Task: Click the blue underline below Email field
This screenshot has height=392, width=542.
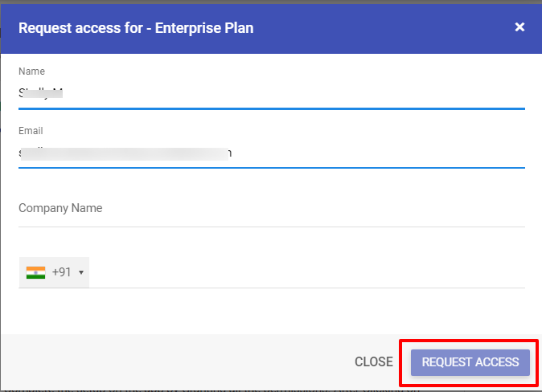Action: (272, 168)
